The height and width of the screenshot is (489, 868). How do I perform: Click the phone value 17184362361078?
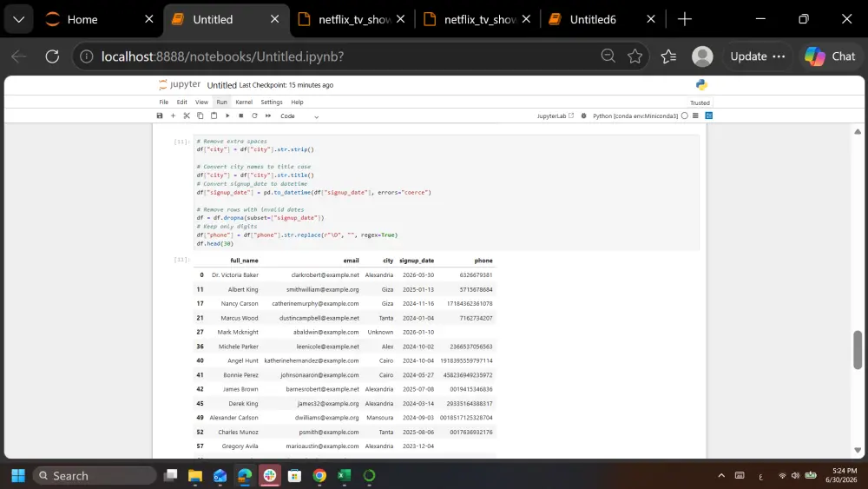[x=470, y=303]
